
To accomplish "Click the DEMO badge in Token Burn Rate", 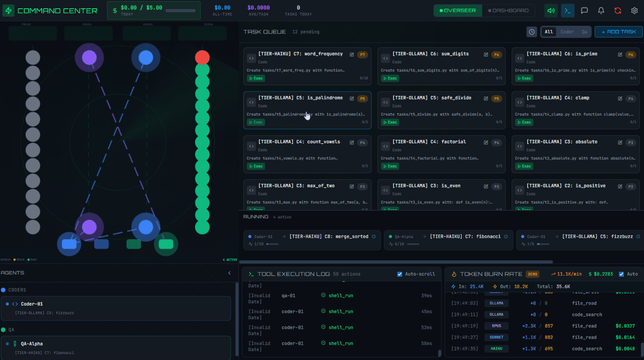I will point(533,274).
